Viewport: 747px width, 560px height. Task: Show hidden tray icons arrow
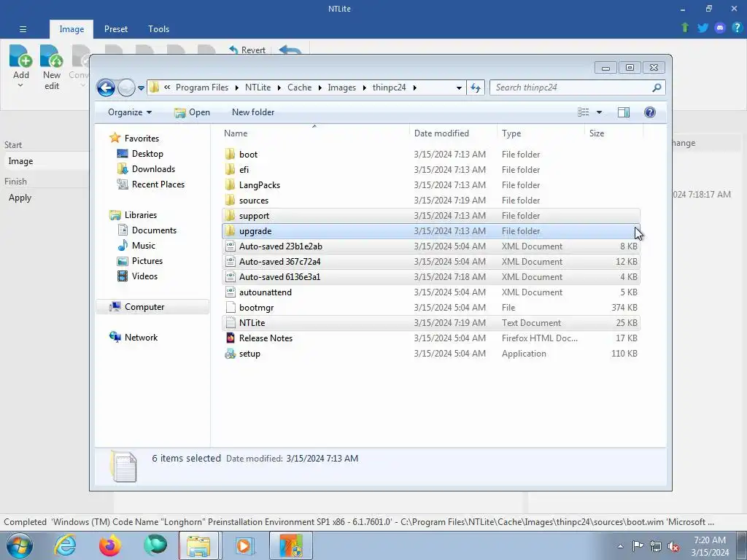tap(620, 547)
